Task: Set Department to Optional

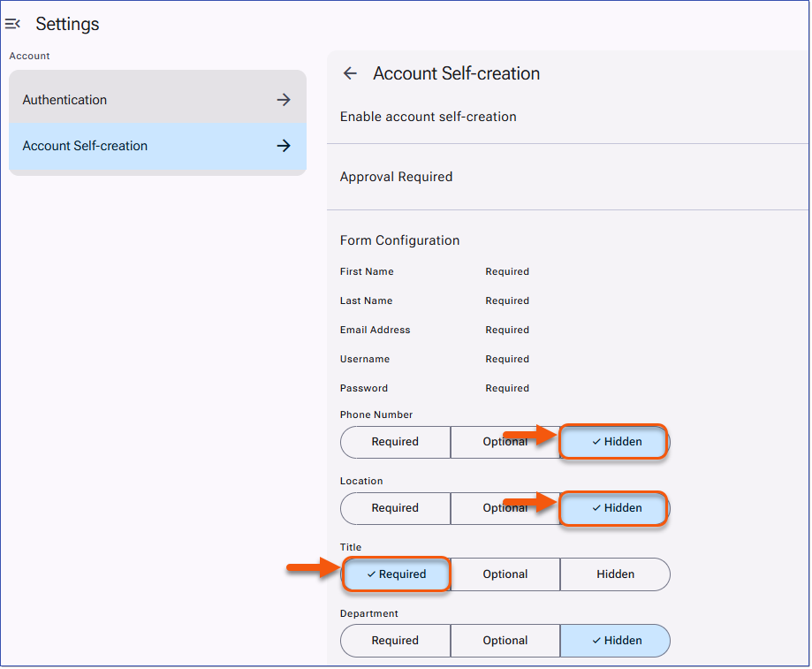Action: 505,641
